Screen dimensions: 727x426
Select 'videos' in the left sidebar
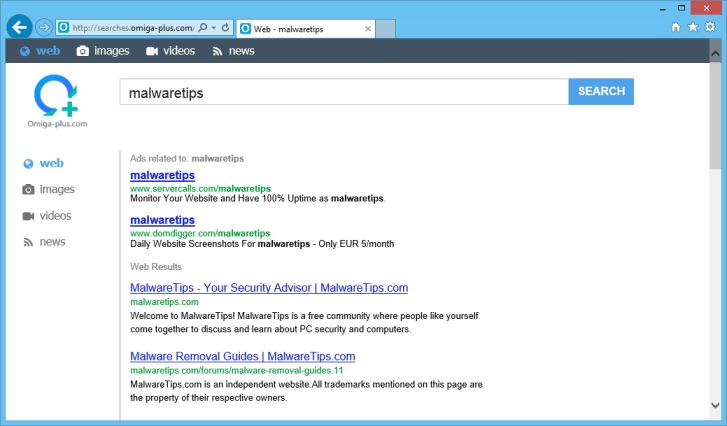(x=55, y=216)
